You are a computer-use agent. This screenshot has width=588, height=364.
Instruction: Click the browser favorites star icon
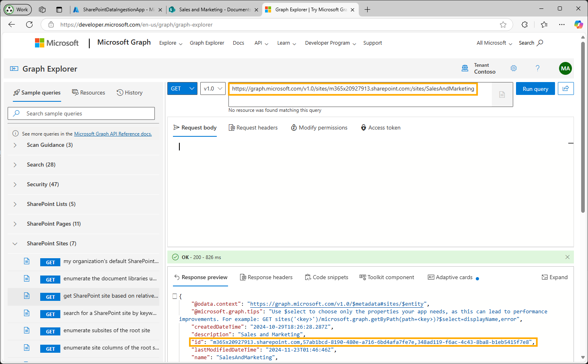(503, 25)
